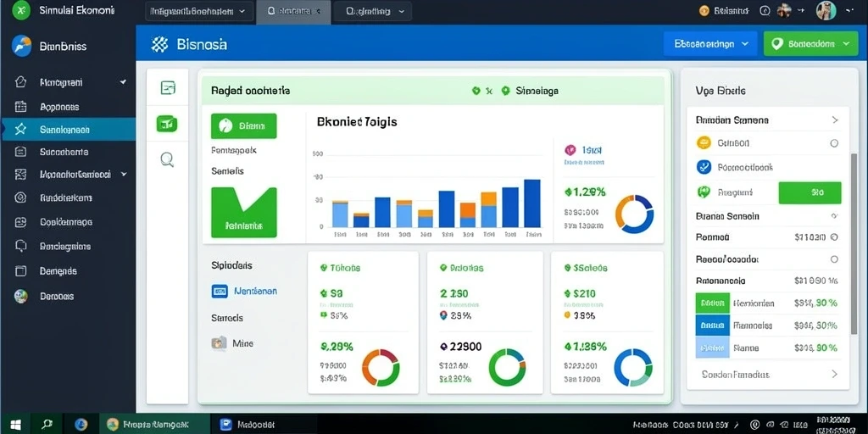This screenshot has height=434, width=868.
Task: Click the green Sio button on the Pongam row
Action: click(x=810, y=192)
